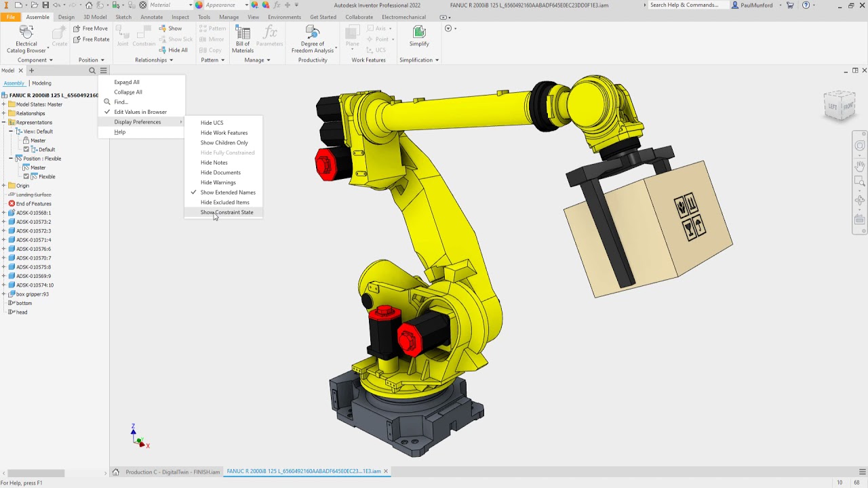This screenshot has height=488, width=868.
Task: Select the Simplify tool
Action: tap(418, 37)
